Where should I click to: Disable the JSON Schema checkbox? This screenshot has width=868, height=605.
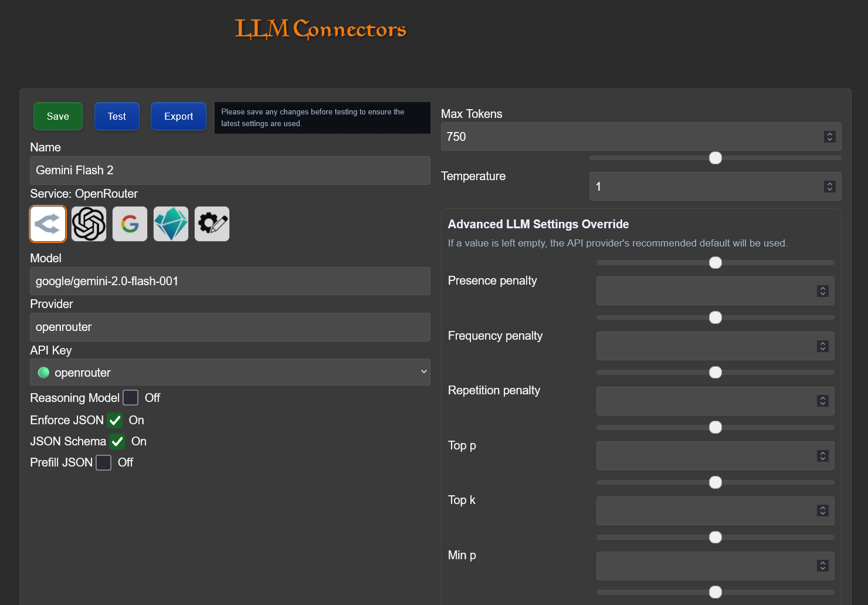coord(117,441)
